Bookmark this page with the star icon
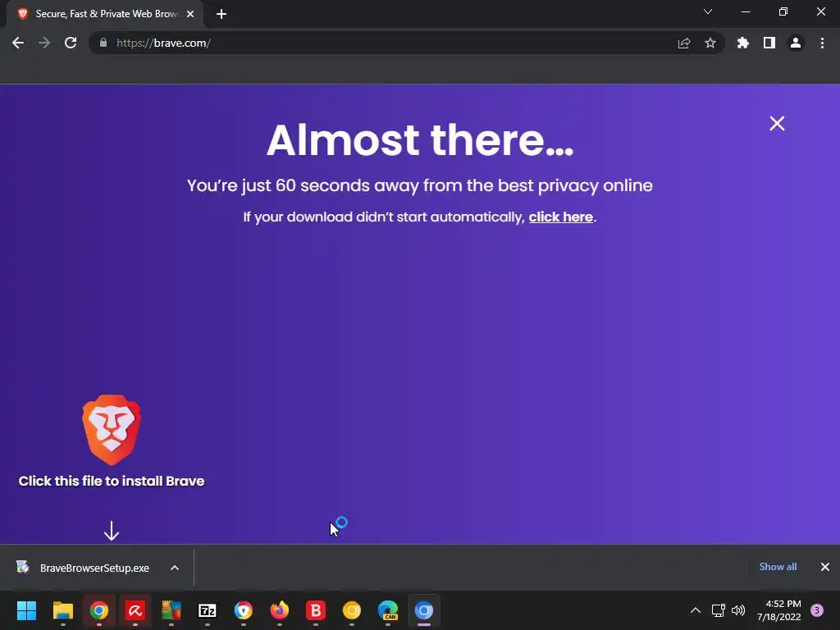Viewport: 840px width, 630px height. click(710, 43)
